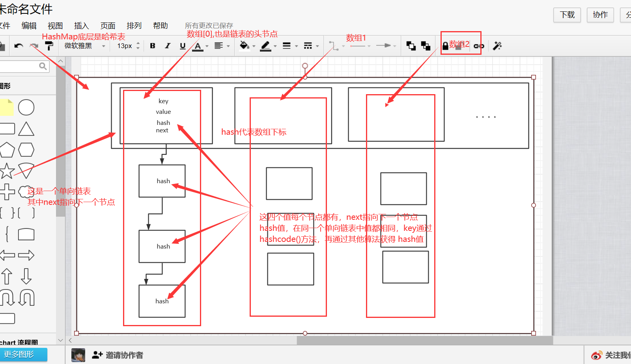Open the arrow end style dropdown
This screenshot has height=364, width=631.
tap(386, 46)
